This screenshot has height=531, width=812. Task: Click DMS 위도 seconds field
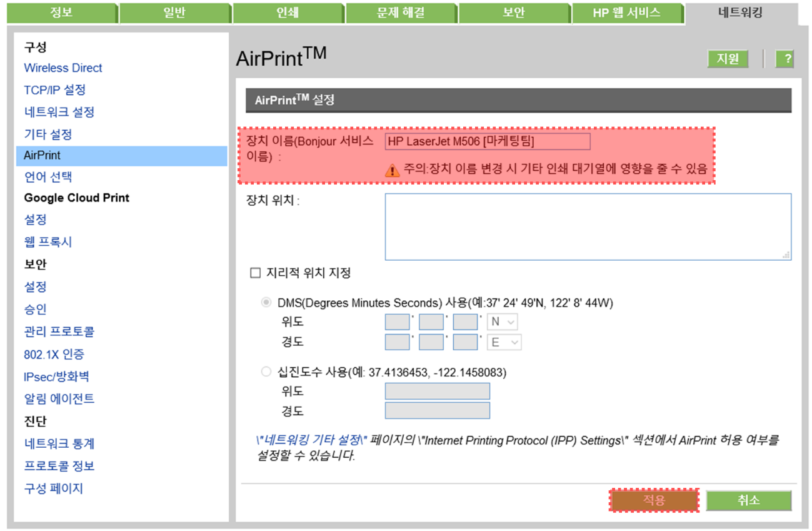(x=466, y=322)
